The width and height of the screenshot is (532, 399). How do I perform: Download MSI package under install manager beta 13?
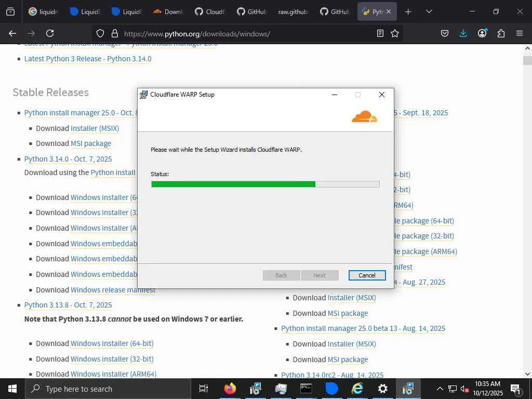348,360
